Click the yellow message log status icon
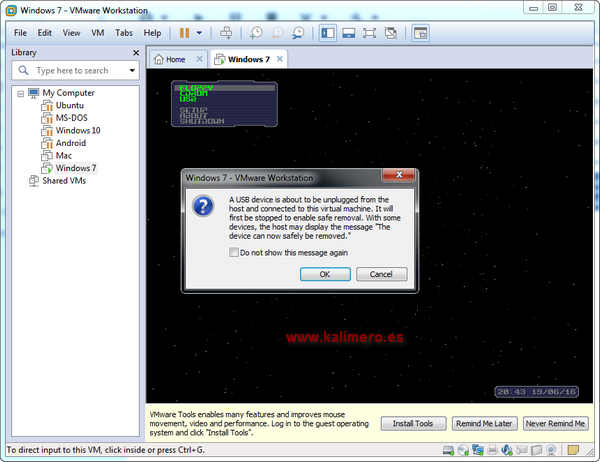Viewport: 600px width, 462px height. click(x=573, y=450)
